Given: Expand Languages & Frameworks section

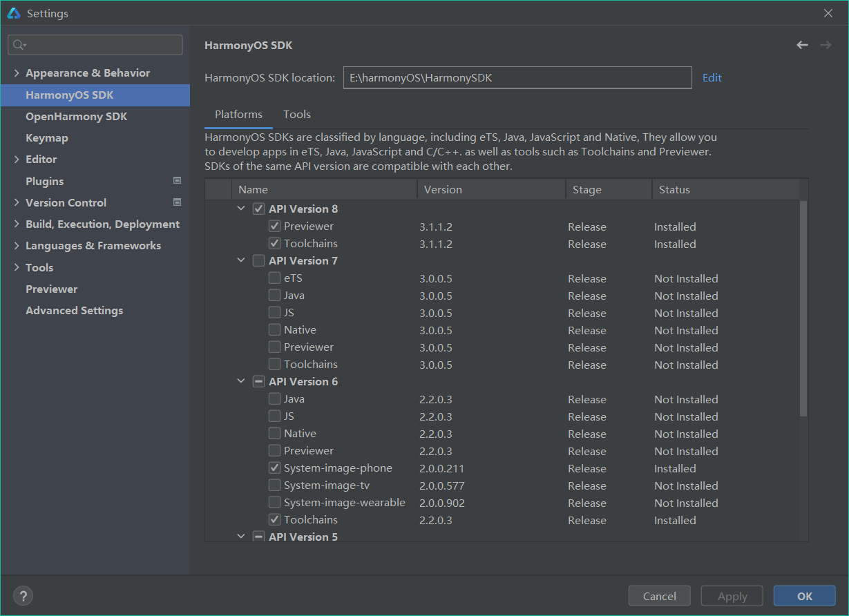Looking at the screenshot, I should (17, 246).
